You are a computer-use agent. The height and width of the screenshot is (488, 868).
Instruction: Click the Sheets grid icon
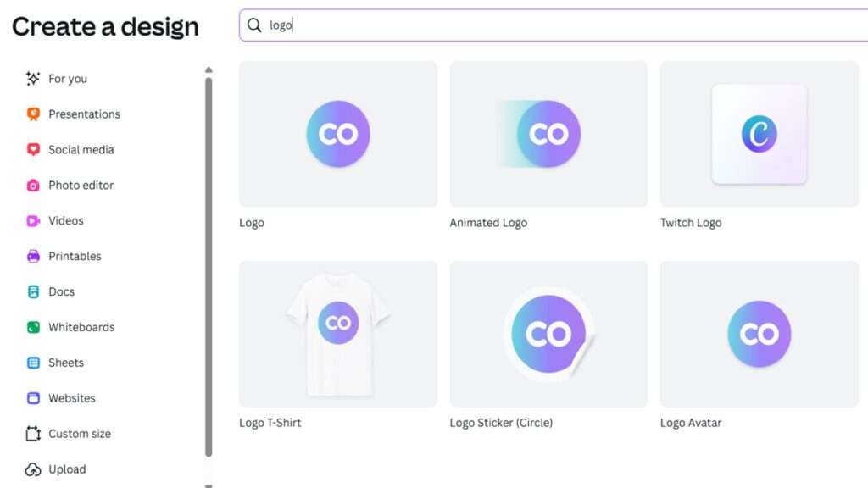tap(33, 363)
